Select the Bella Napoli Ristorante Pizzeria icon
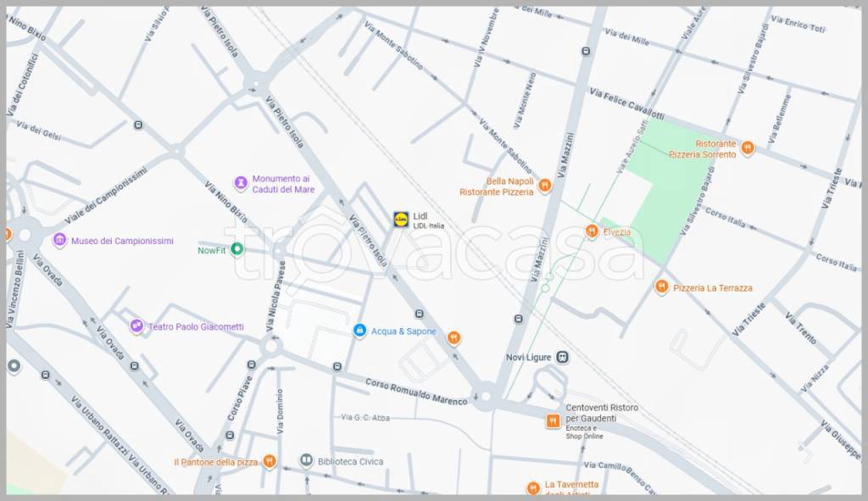The height and width of the screenshot is (501, 868). click(x=545, y=186)
